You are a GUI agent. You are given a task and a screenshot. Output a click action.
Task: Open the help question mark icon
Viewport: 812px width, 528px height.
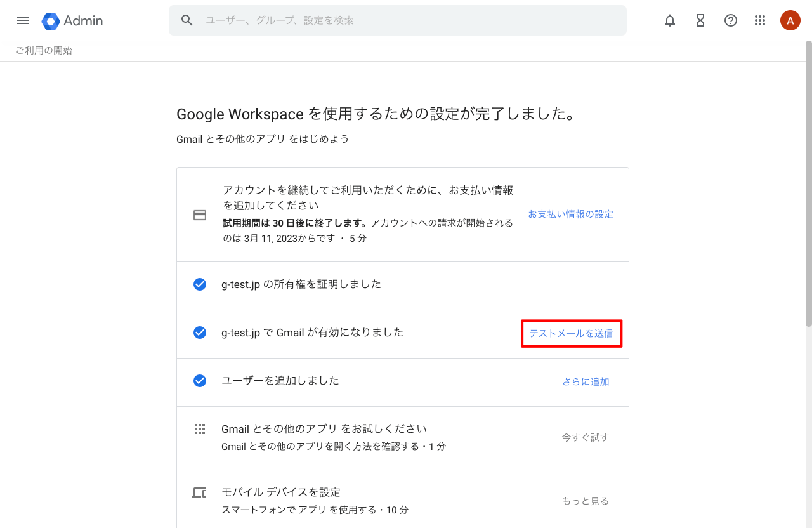[x=731, y=20]
